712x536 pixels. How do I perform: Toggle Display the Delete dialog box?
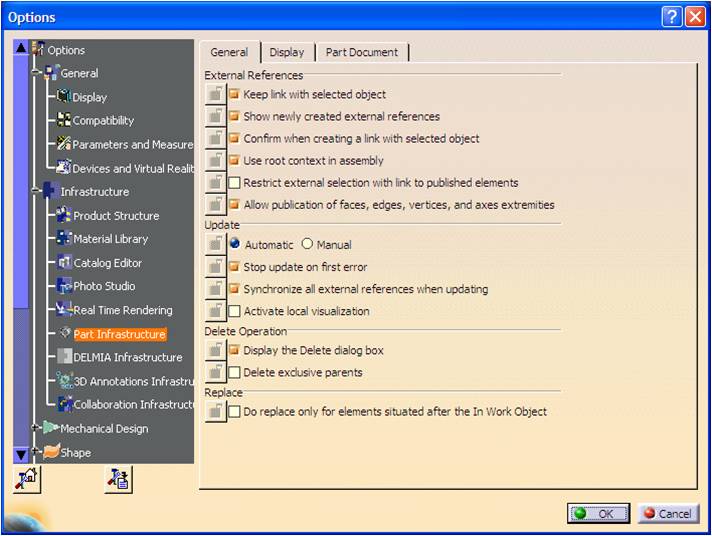tap(234, 350)
